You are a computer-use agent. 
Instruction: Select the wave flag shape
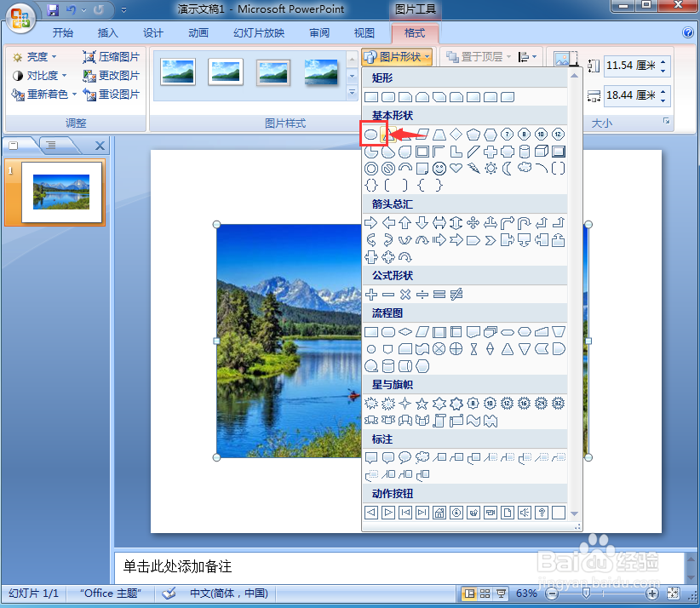473,421
